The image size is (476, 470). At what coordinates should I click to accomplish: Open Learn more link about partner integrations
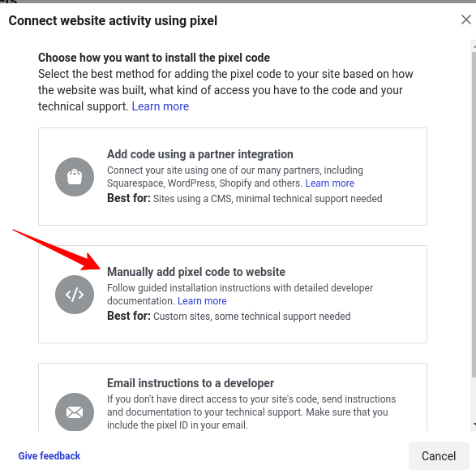pyautogui.click(x=330, y=183)
